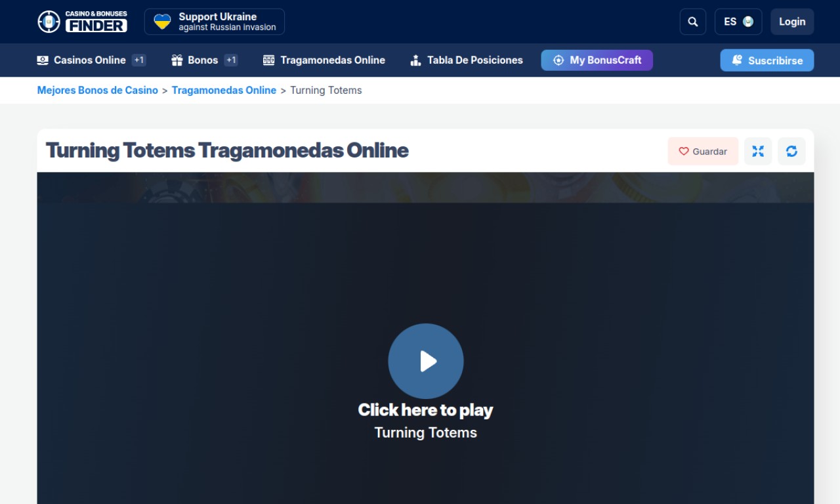Click the Turning Totems breadcrumb text

(326, 91)
